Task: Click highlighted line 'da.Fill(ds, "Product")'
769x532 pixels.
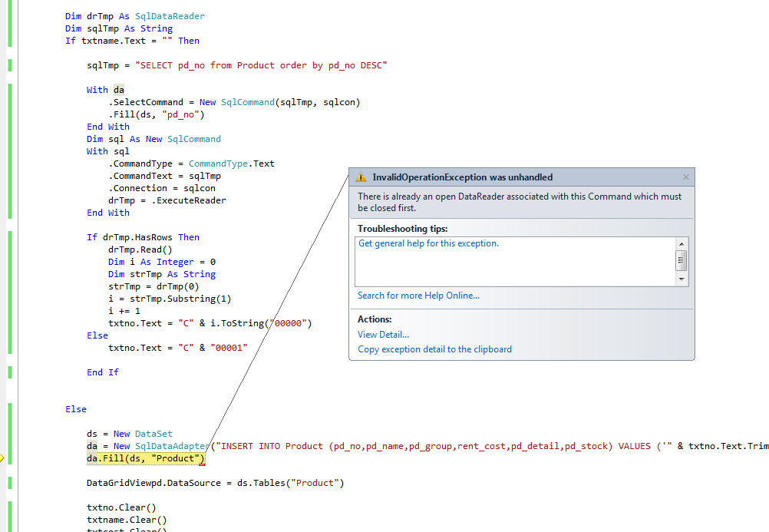Action: pos(145,458)
